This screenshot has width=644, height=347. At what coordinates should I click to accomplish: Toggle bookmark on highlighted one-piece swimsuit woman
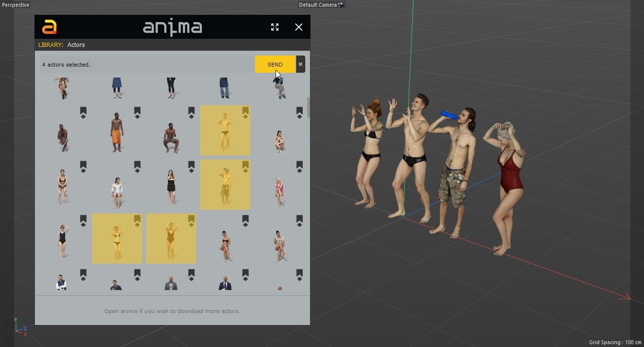(191, 221)
